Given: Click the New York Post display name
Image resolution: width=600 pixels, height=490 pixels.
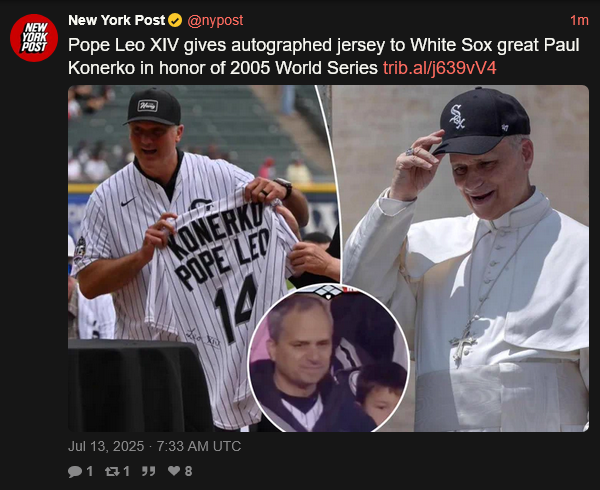Looking at the screenshot, I should (116, 20).
